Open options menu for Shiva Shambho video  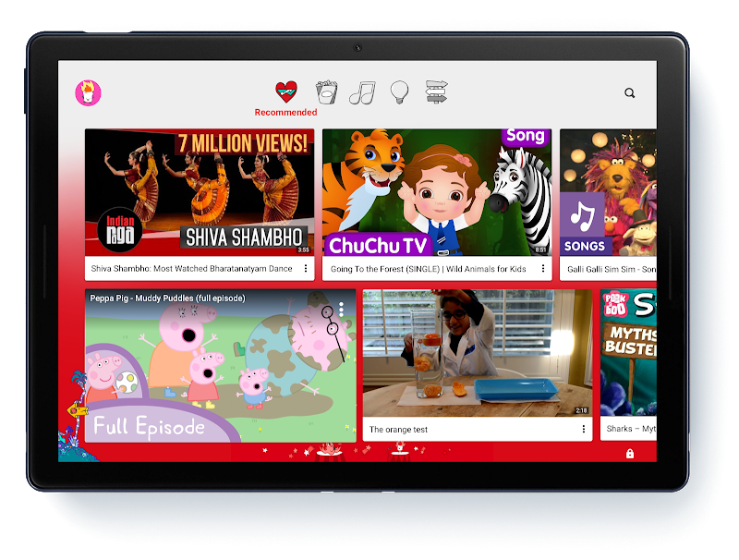coord(306,268)
